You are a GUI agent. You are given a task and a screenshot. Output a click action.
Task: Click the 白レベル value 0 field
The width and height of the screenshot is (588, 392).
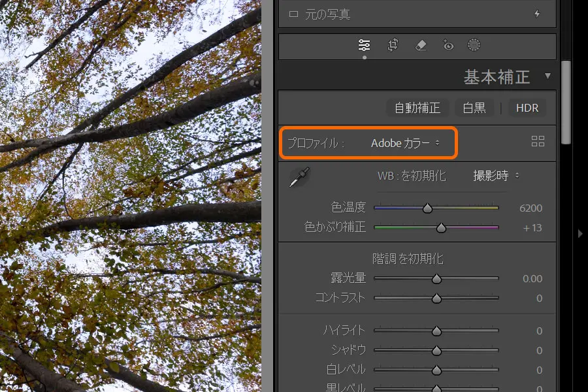539,370
